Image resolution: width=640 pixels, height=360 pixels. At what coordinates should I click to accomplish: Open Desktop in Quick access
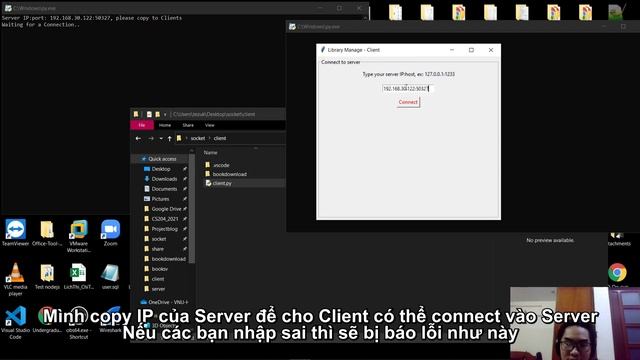(161, 169)
